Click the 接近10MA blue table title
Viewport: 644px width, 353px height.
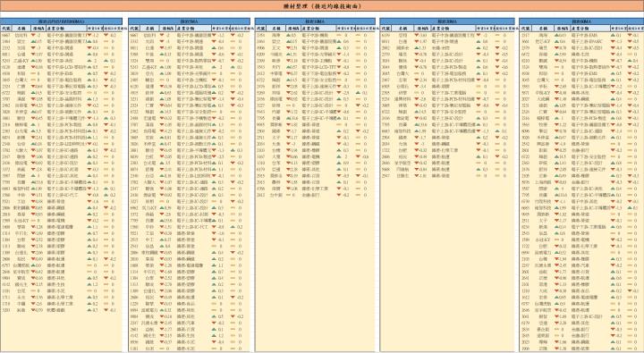pos(315,21)
